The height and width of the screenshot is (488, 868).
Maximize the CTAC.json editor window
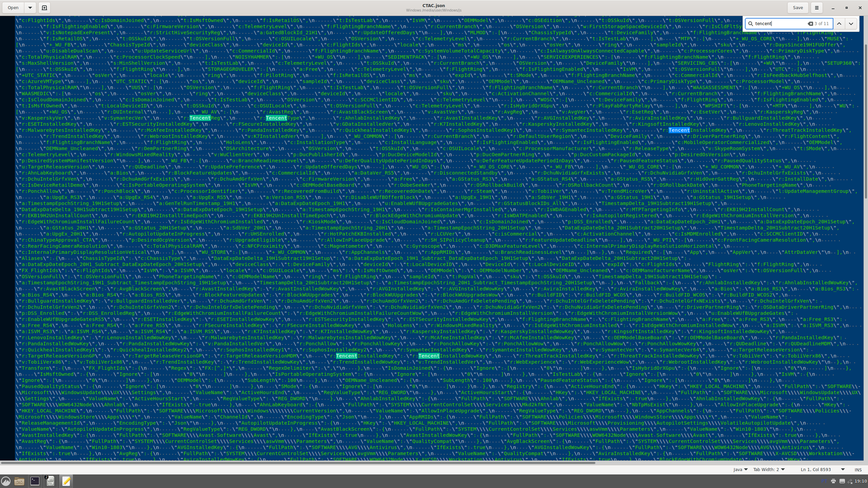pos(846,7)
